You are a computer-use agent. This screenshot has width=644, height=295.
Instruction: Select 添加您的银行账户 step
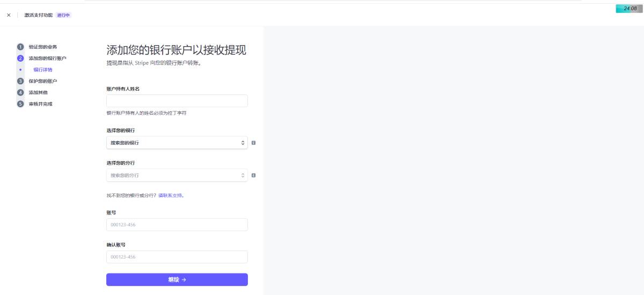pyautogui.click(x=47, y=58)
